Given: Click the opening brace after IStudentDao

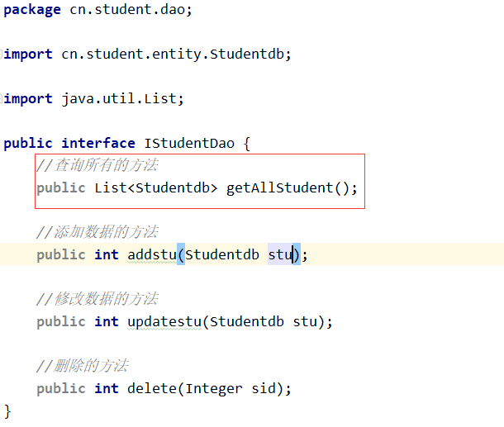Looking at the screenshot, I should tap(246, 144).
